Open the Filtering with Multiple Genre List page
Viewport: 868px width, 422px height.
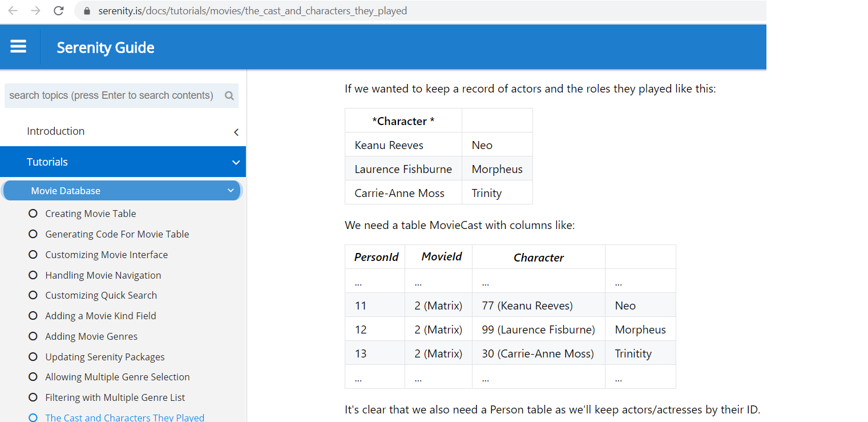coord(114,397)
